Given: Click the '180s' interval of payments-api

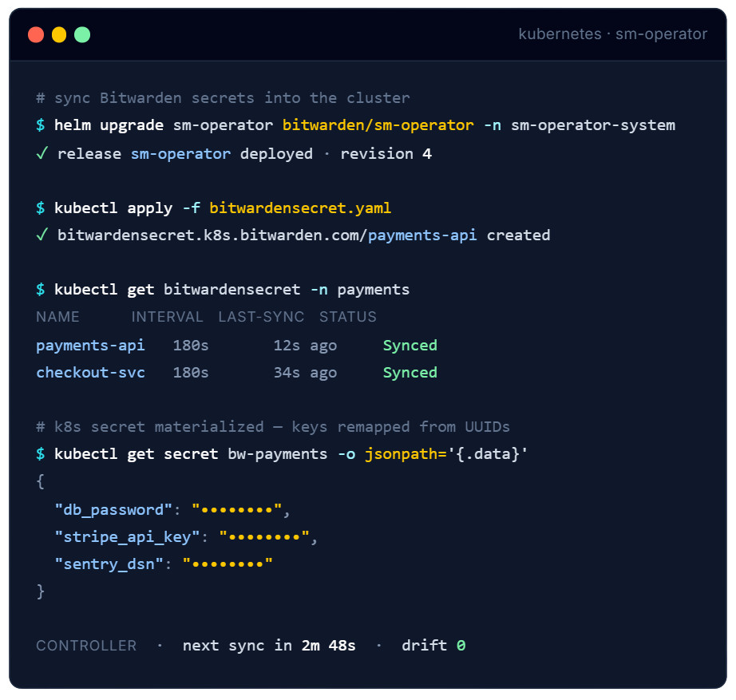Looking at the screenshot, I should pos(191,346).
